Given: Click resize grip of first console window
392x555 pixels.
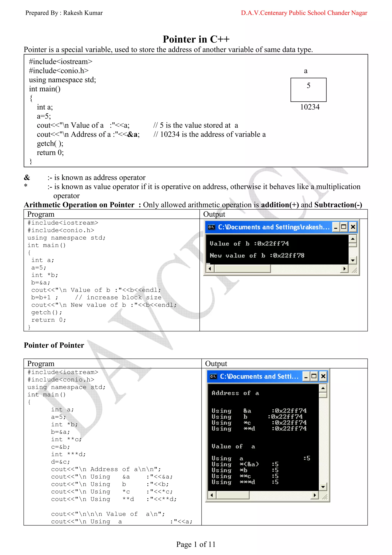Looking at the screenshot, I should (x=354, y=270).
